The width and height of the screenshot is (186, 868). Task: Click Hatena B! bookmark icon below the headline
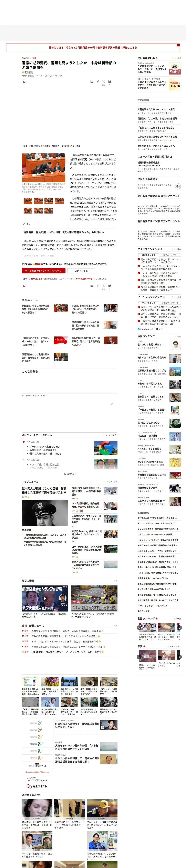(x=109, y=82)
